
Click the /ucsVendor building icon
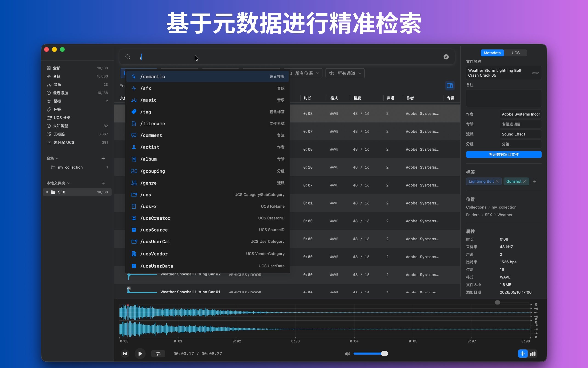click(x=134, y=254)
